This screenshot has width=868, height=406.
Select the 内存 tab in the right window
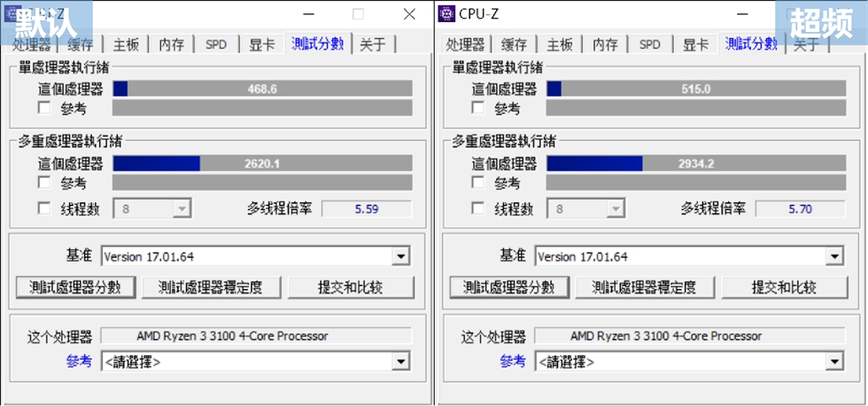(605, 44)
